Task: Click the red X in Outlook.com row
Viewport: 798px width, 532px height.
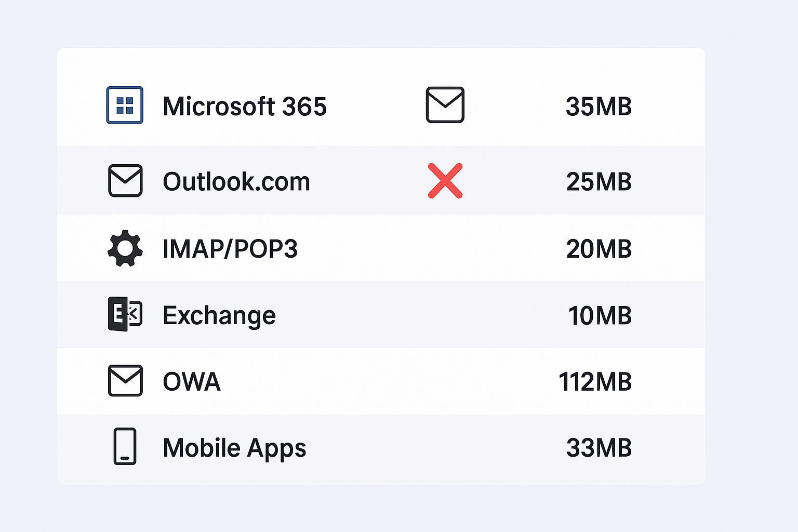Action: point(445,181)
